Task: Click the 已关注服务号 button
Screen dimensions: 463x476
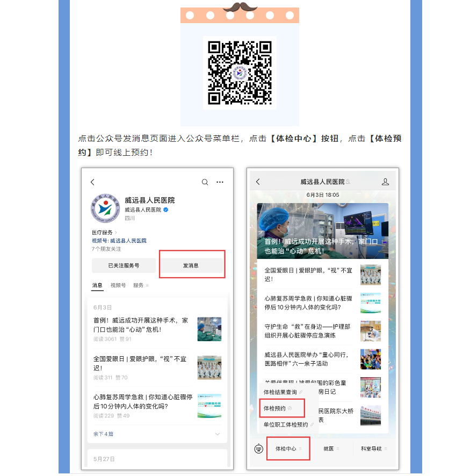Action: click(x=124, y=265)
